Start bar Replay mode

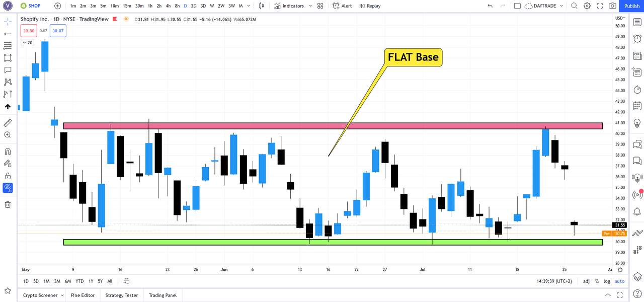tap(370, 6)
